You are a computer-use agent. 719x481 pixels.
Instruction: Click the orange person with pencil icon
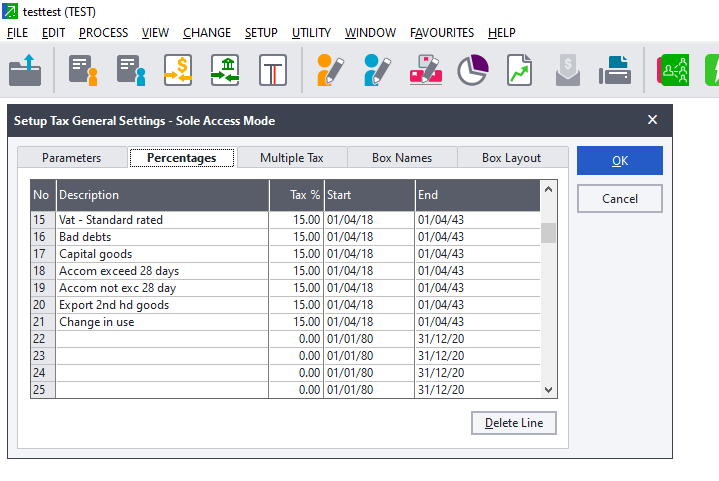329,70
